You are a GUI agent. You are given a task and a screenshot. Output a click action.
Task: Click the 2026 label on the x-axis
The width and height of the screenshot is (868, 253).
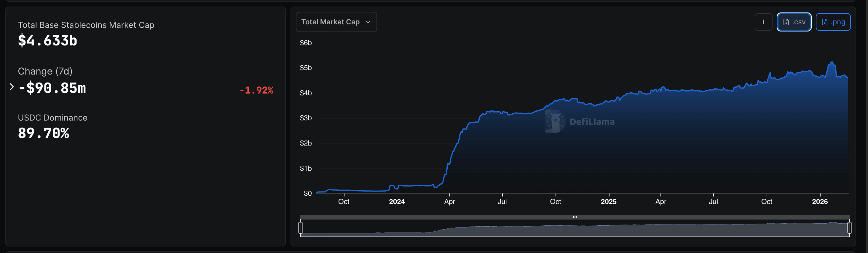(x=819, y=202)
